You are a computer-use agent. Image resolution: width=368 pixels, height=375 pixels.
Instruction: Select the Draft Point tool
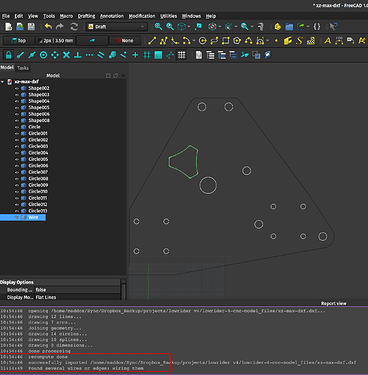(276, 41)
